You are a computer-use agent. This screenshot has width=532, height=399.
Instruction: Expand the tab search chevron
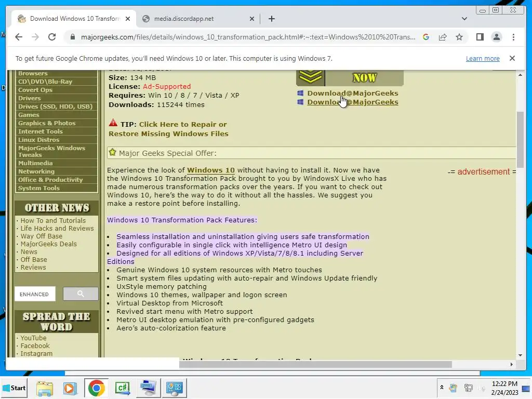[x=464, y=19]
